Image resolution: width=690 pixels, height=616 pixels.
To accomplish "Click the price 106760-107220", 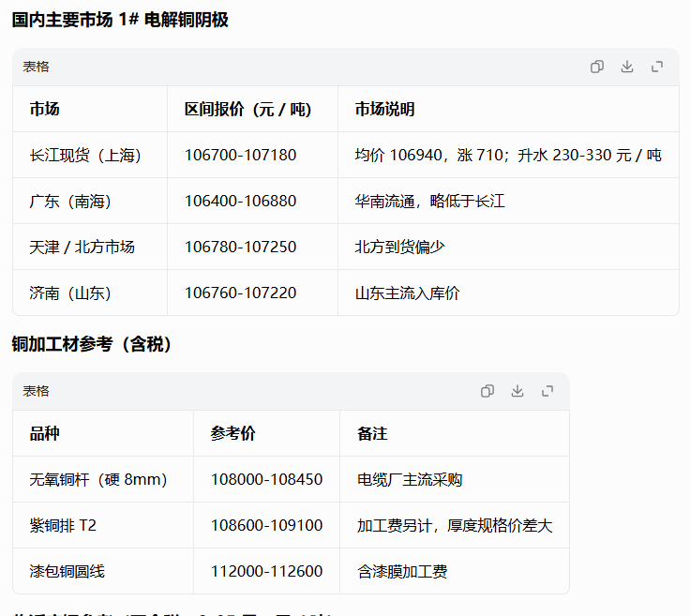I will pos(240,293).
